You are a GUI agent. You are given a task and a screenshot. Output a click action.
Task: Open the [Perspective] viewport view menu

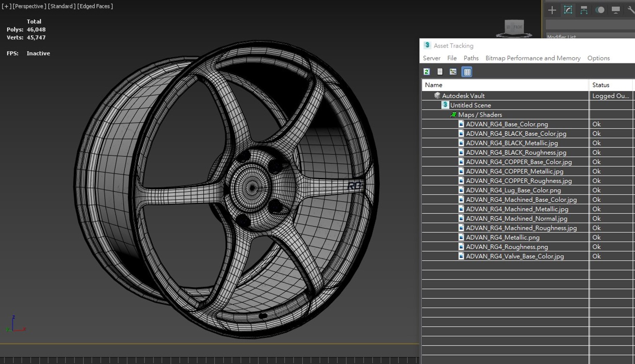click(x=29, y=6)
